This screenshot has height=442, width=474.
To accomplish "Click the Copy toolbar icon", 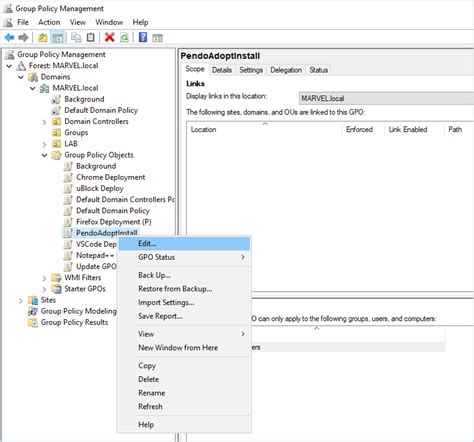I will 76,37.
